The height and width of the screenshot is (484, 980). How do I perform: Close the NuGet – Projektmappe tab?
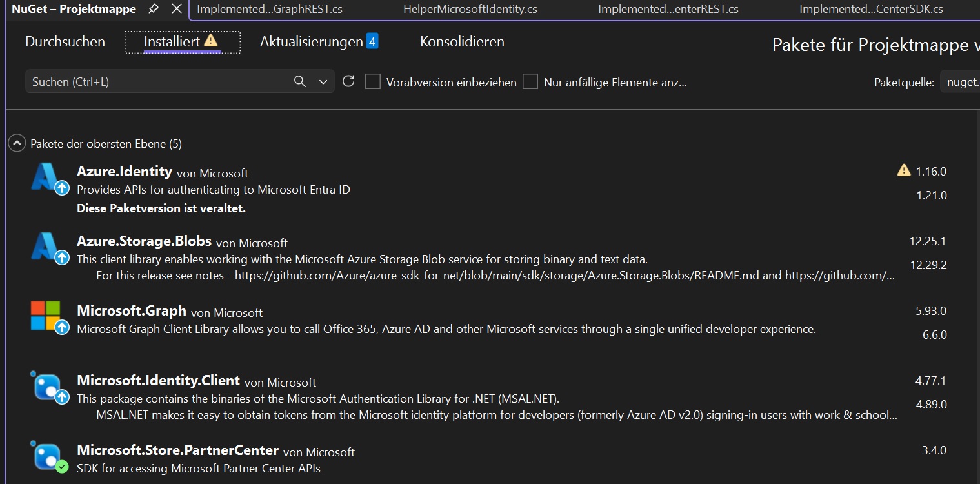tap(177, 9)
